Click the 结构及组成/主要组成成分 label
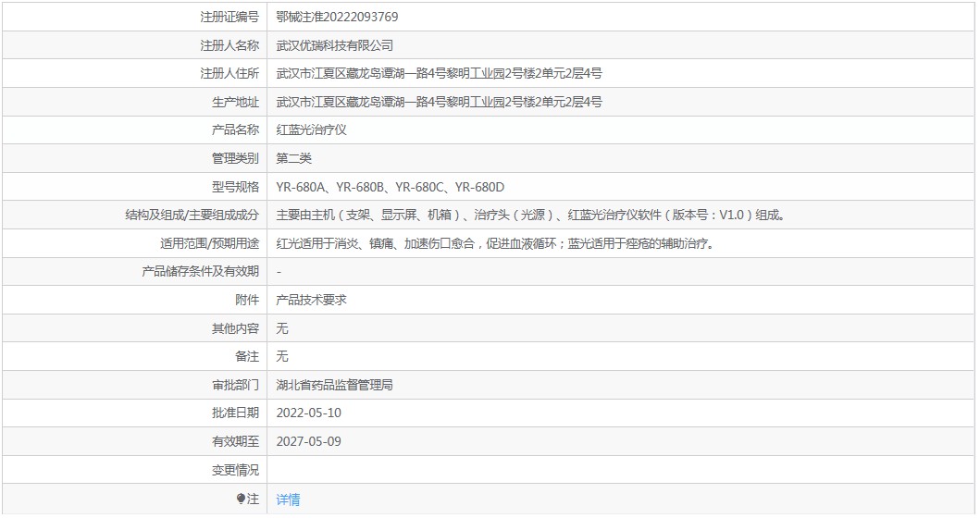Image resolution: width=980 pixels, height=518 pixels. (192, 215)
